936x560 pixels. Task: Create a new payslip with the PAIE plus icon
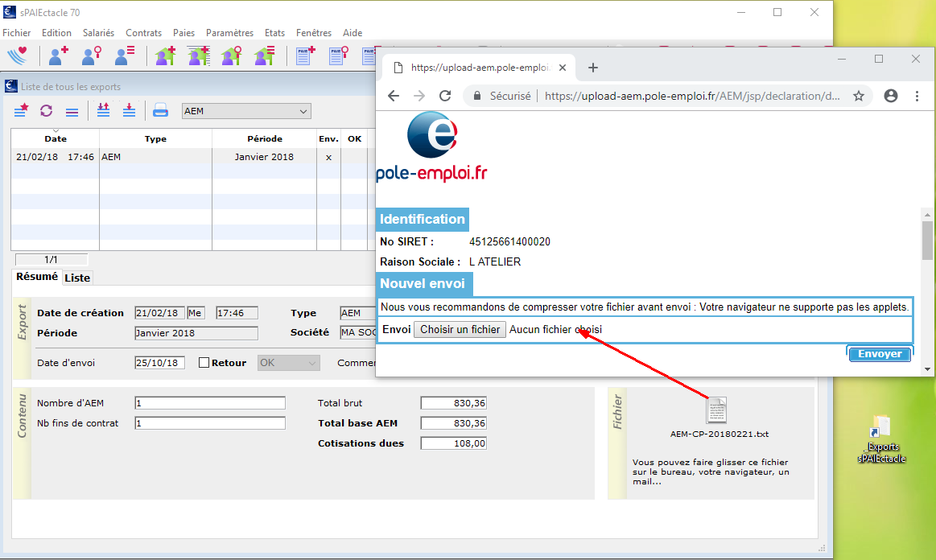306,56
